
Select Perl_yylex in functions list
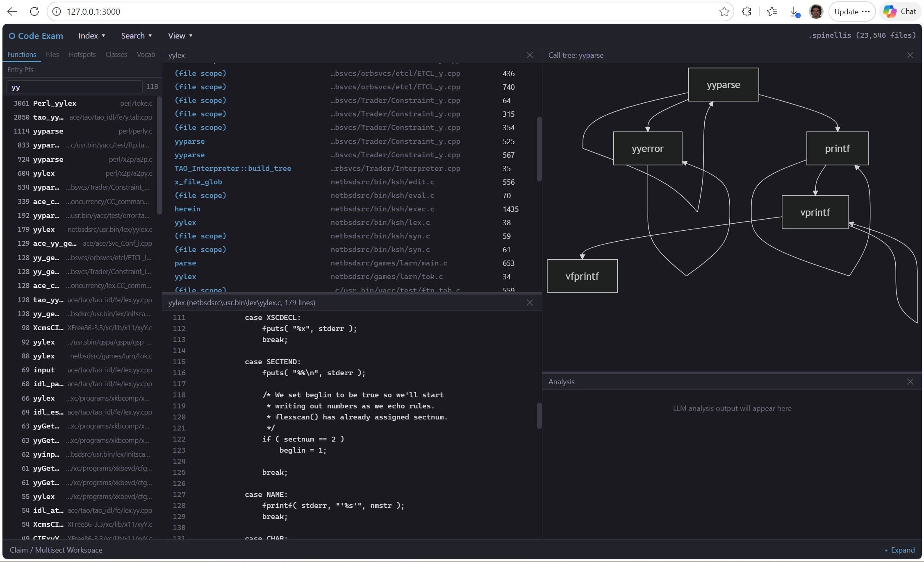(x=55, y=103)
